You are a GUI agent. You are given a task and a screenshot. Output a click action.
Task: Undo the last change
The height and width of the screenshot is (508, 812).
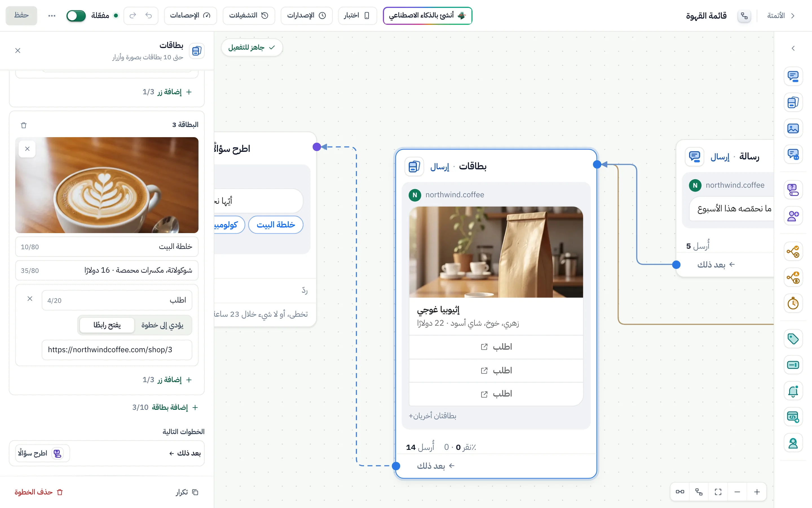(x=149, y=16)
